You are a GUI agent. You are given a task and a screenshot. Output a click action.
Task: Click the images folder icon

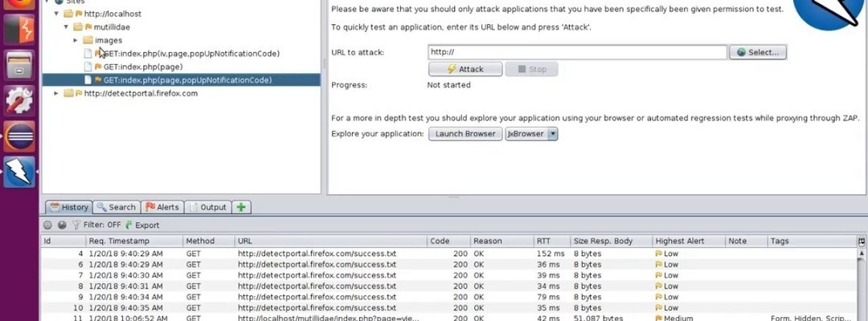point(88,40)
